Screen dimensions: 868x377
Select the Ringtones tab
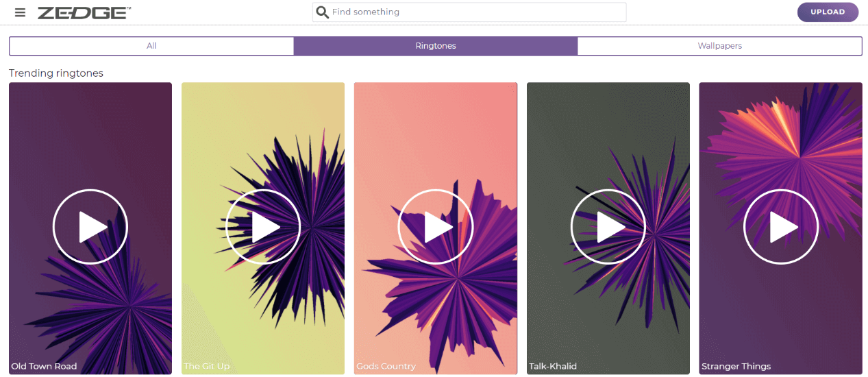(x=436, y=46)
